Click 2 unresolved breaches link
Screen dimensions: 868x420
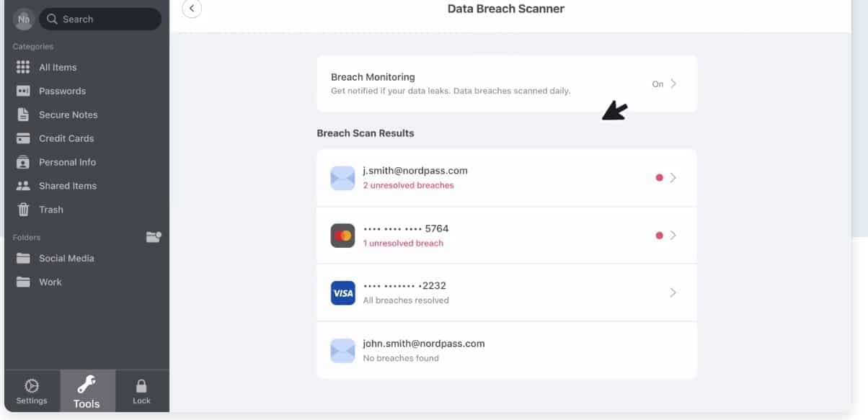pos(408,185)
